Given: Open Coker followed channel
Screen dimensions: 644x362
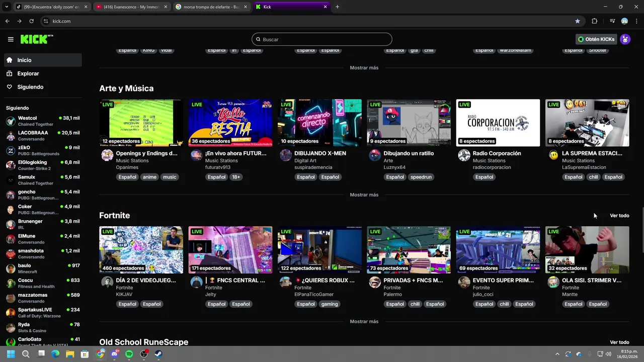Looking at the screenshot, I should (x=43, y=210).
